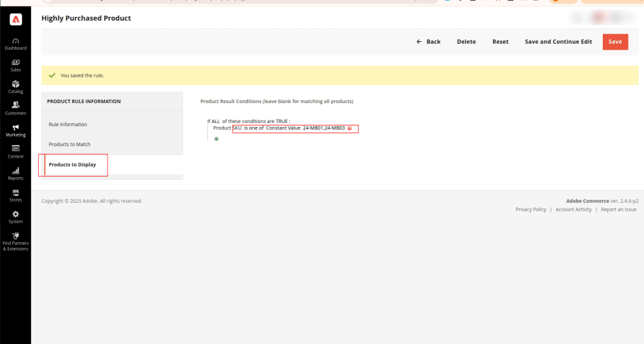644x344 pixels.
Task: Remove the SKU condition with red icon
Action: click(x=350, y=128)
